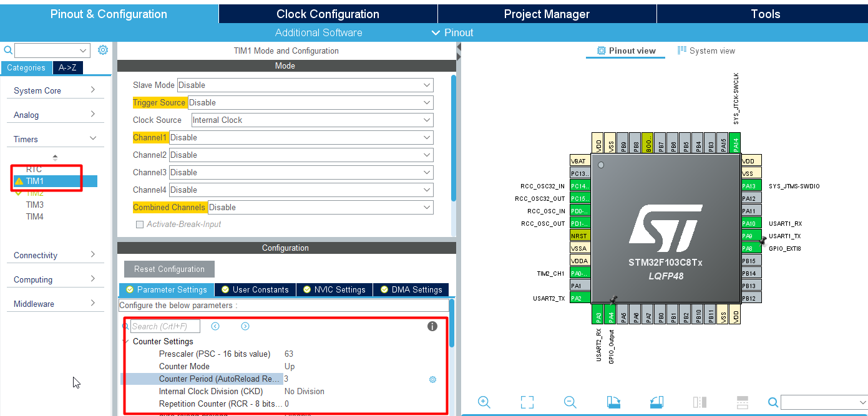Click the chip icon of Pinout view
This screenshot has width=868, height=416.
602,51
